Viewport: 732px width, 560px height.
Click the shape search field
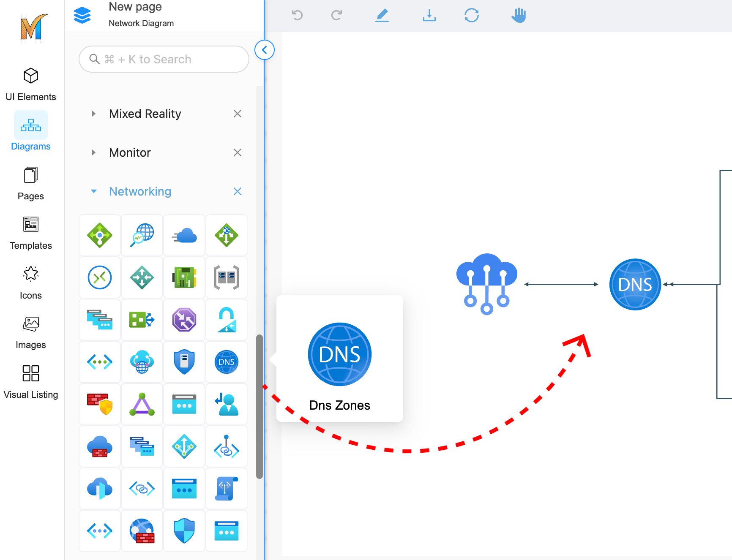click(x=164, y=59)
